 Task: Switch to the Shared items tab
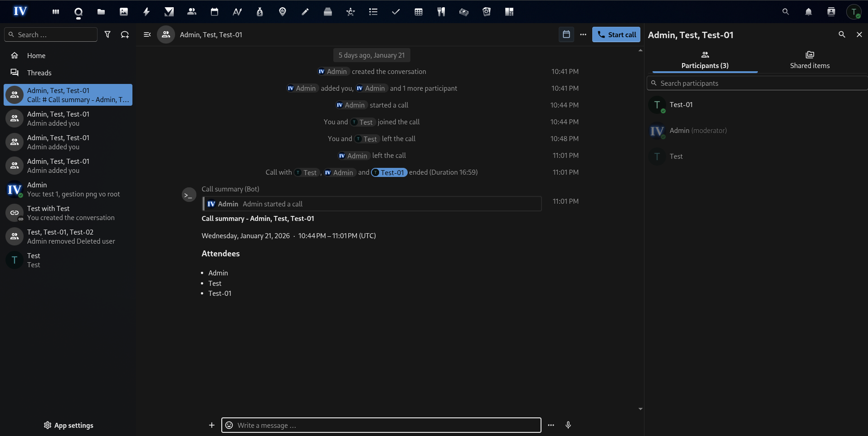coord(809,60)
